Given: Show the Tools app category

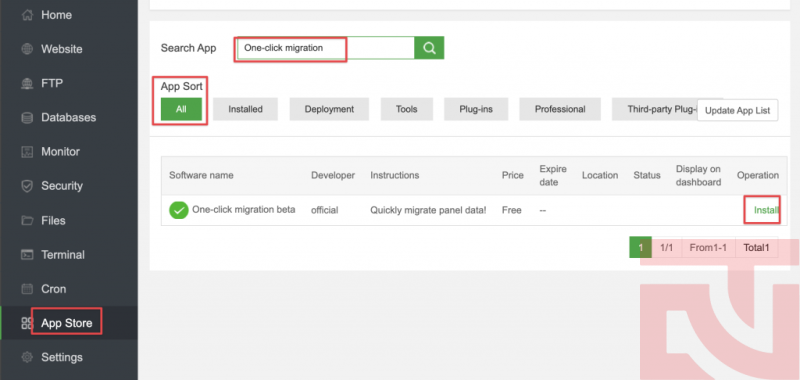Looking at the screenshot, I should click(x=407, y=109).
